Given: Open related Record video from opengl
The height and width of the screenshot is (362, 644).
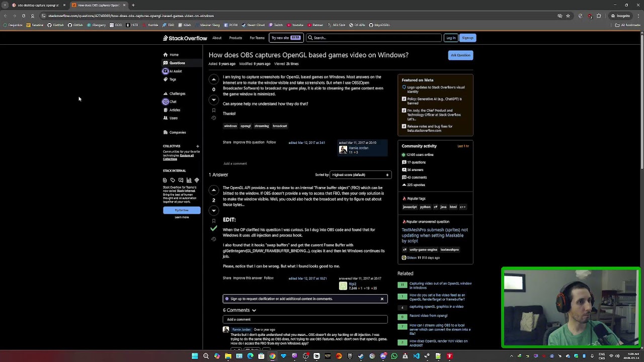Looking at the screenshot, I should (x=428, y=316).
